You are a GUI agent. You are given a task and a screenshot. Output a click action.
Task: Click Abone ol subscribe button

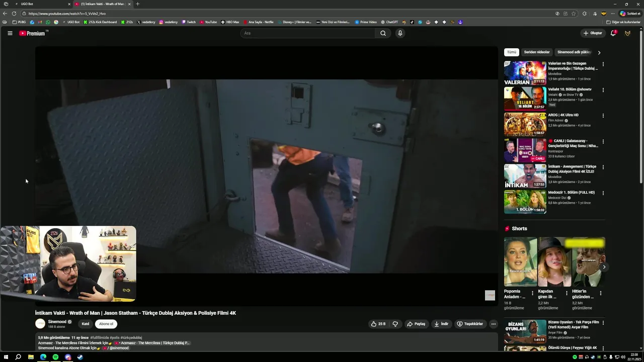pos(106,324)
